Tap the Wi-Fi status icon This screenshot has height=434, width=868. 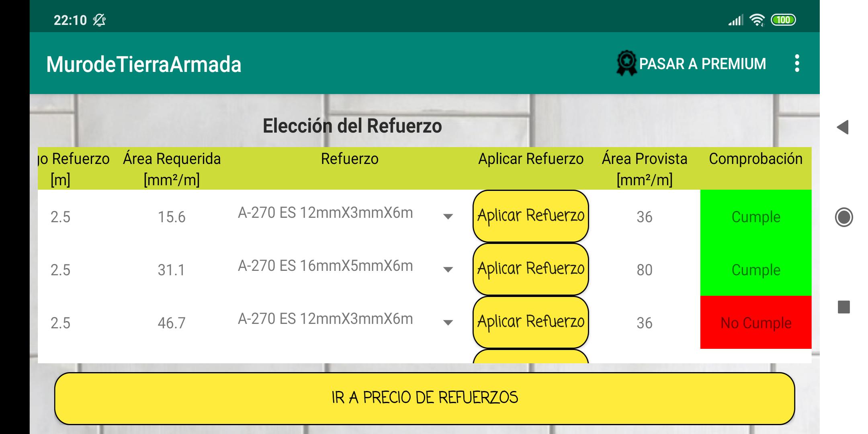pos(757,20)
